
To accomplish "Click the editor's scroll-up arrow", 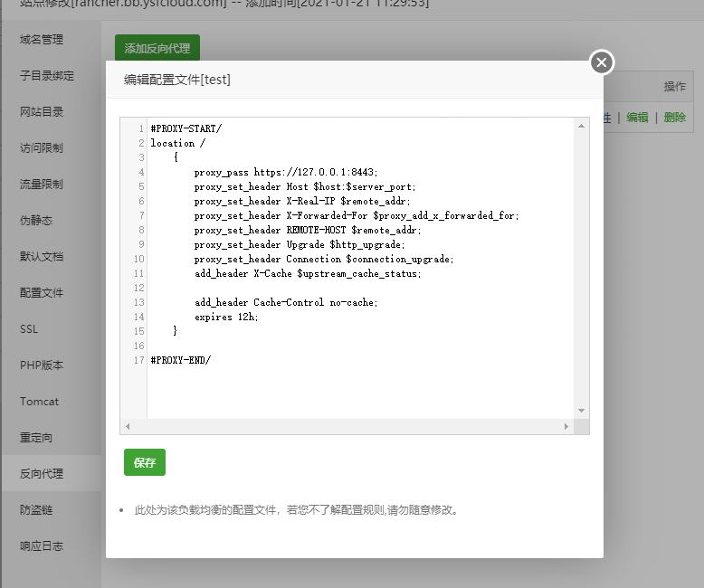I will pos(582,126).
